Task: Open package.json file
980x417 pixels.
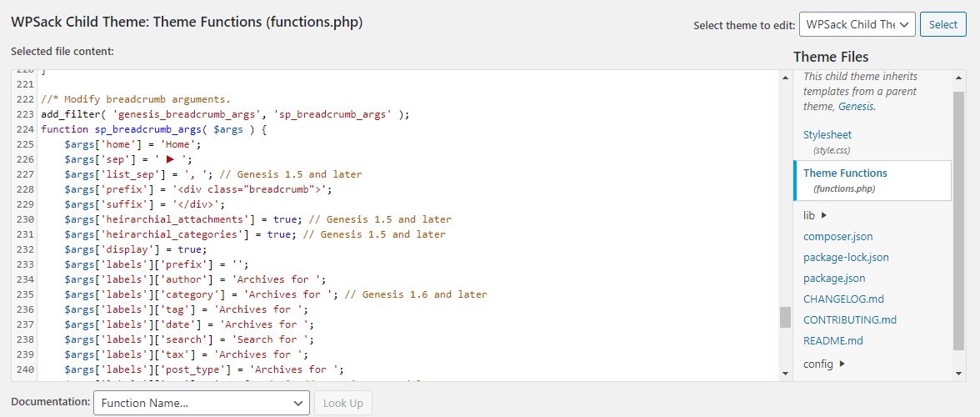Action: (834, 279)
